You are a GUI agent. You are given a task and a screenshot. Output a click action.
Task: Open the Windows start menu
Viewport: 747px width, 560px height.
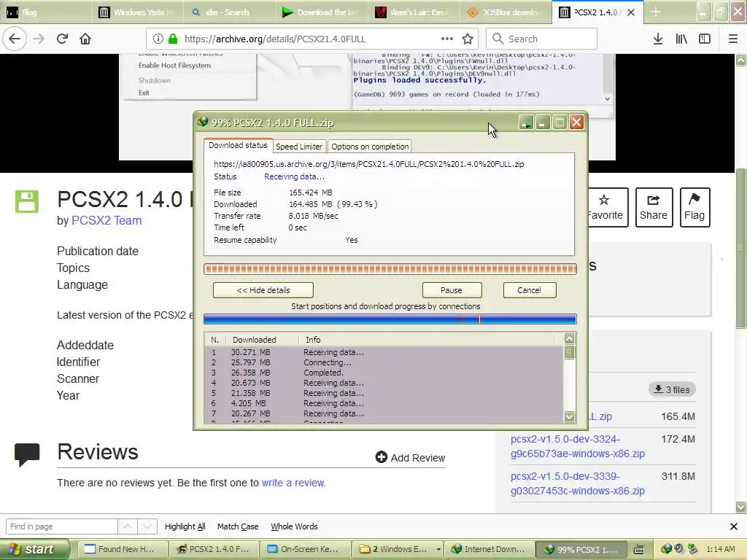(x=35, y=549)
